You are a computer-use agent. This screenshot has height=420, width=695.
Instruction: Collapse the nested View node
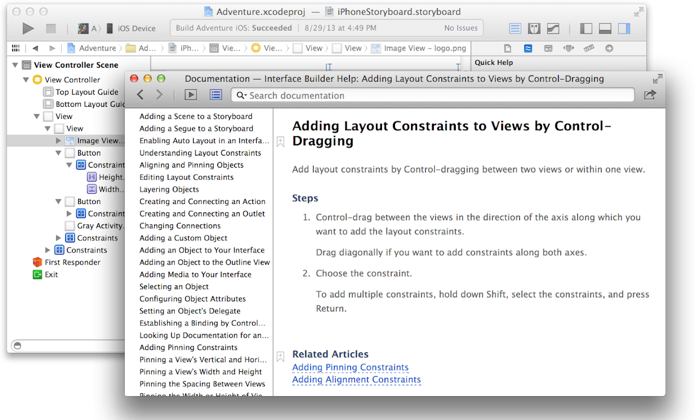47,128
